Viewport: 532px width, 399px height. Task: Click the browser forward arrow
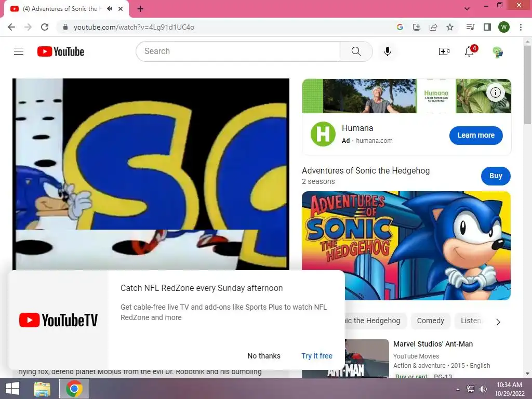[x=28, y=27]
